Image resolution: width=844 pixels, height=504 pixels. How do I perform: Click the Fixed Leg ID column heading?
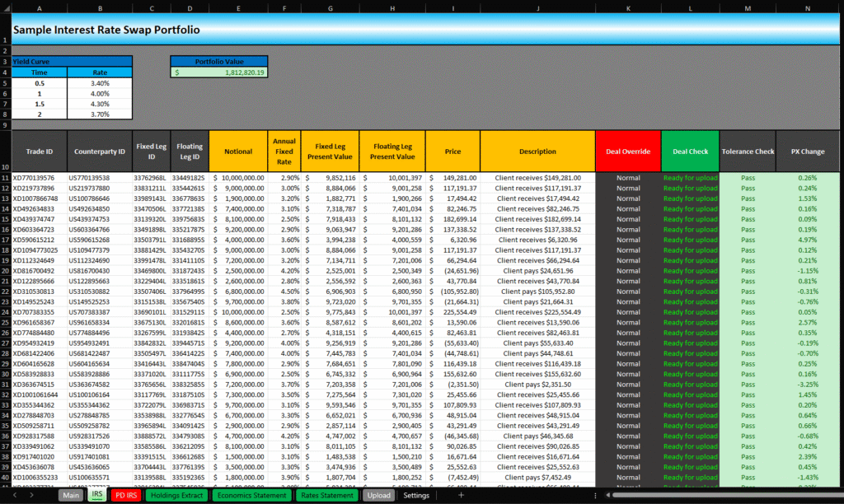click(152, 152)
